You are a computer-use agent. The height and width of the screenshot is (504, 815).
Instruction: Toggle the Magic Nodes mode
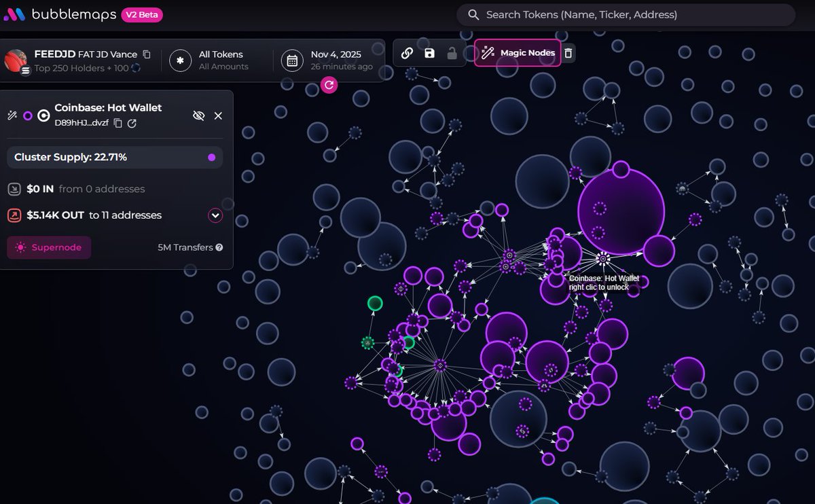(x=518, y=53)
